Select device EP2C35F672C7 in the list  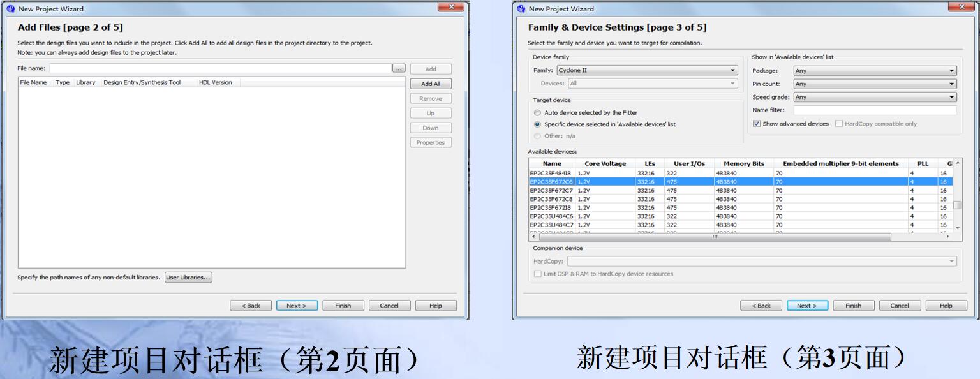pyautogui.click(x=553, y=189)
